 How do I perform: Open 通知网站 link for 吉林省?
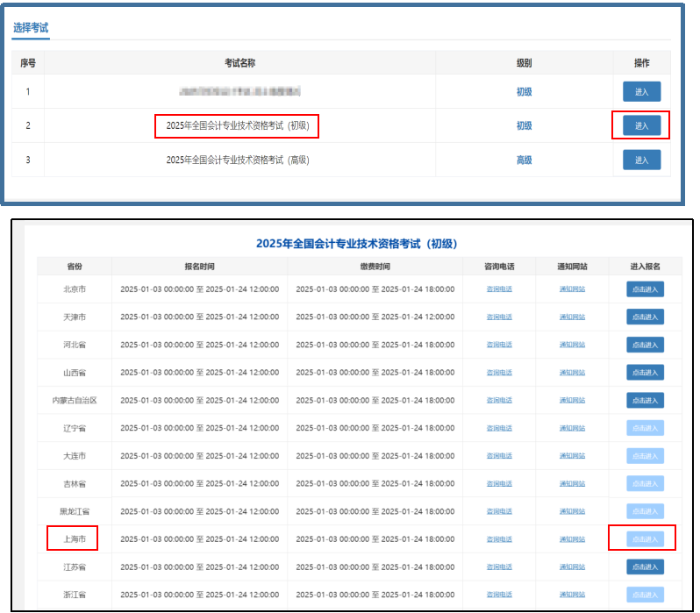click(573, 483)
